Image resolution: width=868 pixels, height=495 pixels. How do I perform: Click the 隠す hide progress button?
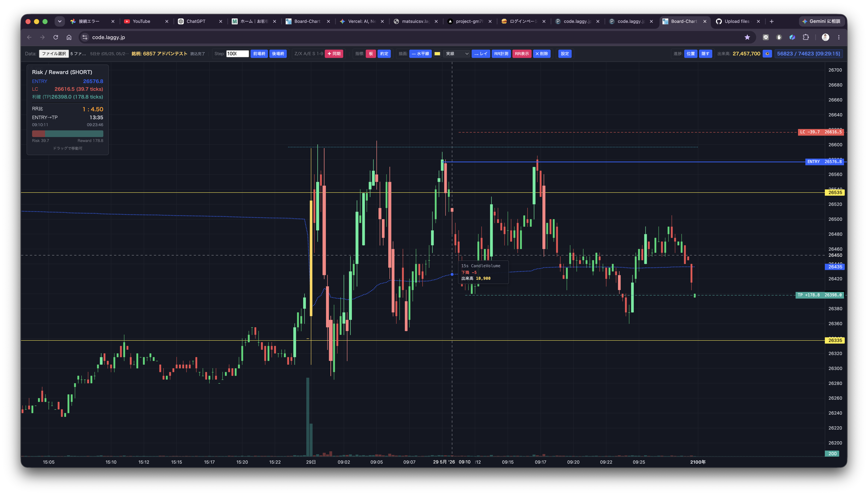(705, 54)
